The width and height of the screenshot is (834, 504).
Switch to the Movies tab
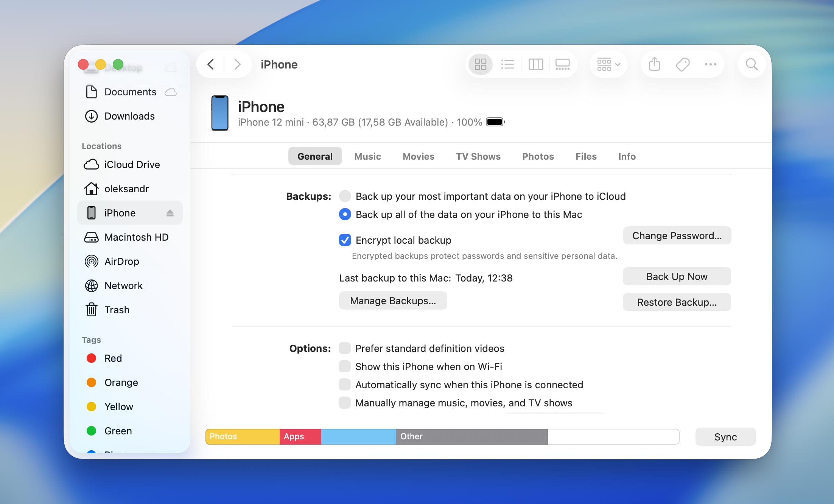pyautogui.click(x=419, y=156)
